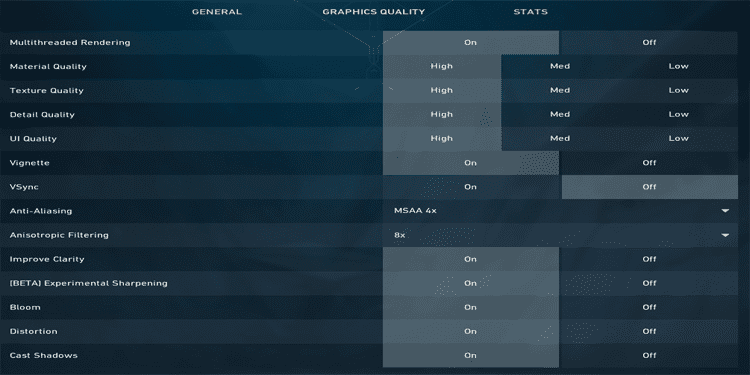Image resolution: width=750 pixels, height=375 pixels.
Task: Set Distortion to On
Action: (471, 331)
